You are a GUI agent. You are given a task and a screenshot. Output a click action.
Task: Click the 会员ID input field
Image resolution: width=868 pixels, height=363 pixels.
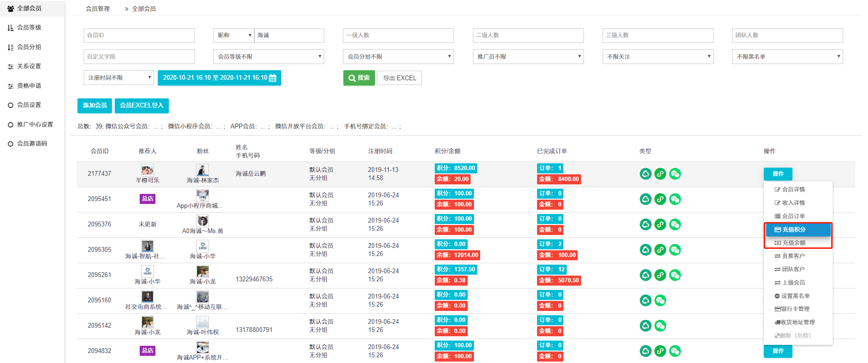(139, 35)
